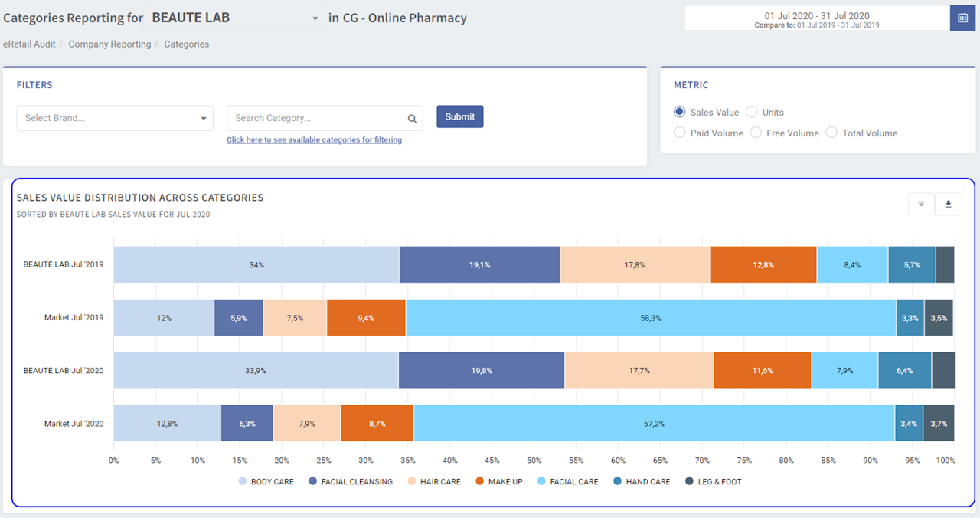
Task: Go to eRetail Audit breadcrumb
Action: [29, 44]
